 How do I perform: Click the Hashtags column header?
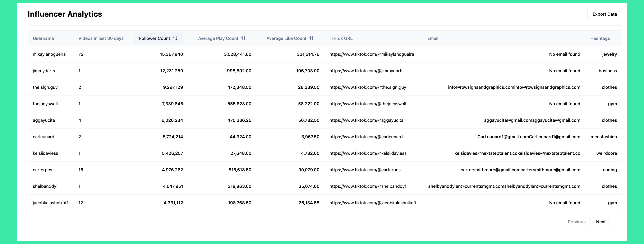(600, 38)
